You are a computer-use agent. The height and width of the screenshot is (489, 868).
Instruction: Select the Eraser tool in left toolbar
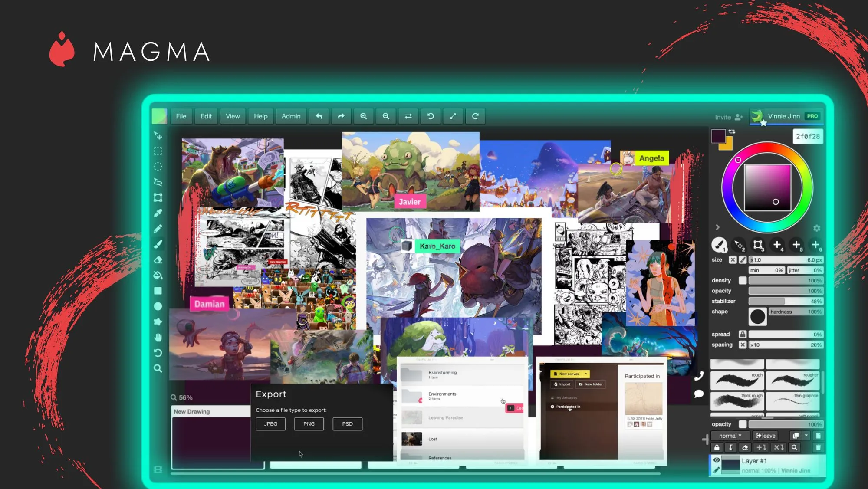click(158, 260)
